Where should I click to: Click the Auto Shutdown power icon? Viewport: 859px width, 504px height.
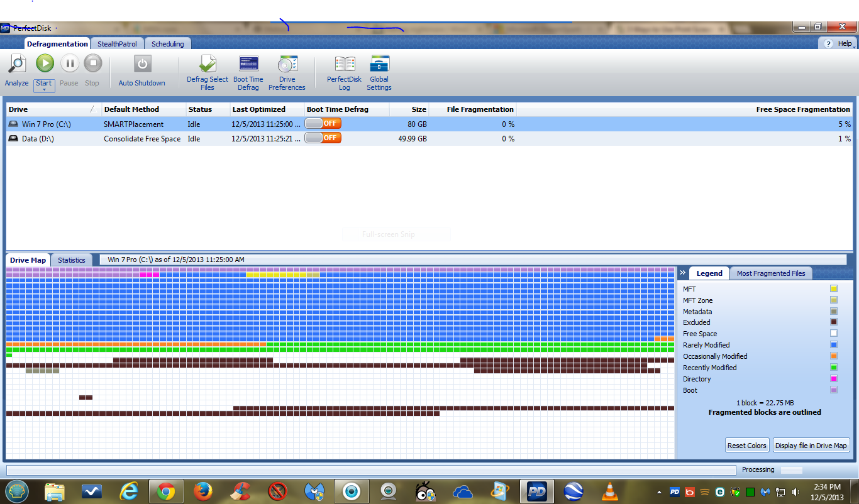(x=142, y=63)
